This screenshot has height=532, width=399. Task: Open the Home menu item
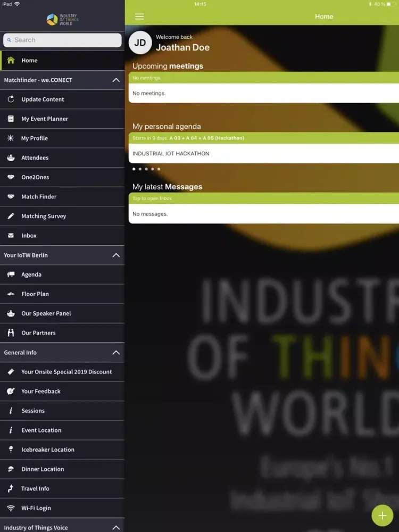(62, 61)
